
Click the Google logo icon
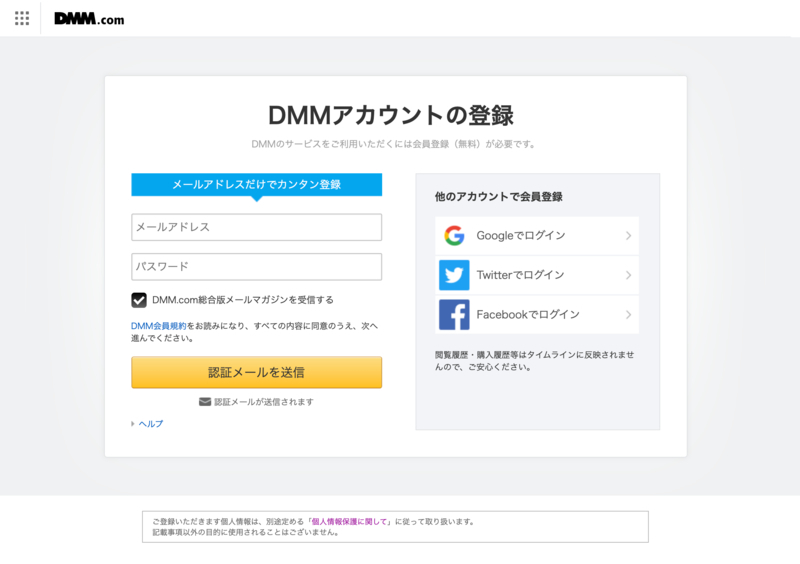click(454, 235)
